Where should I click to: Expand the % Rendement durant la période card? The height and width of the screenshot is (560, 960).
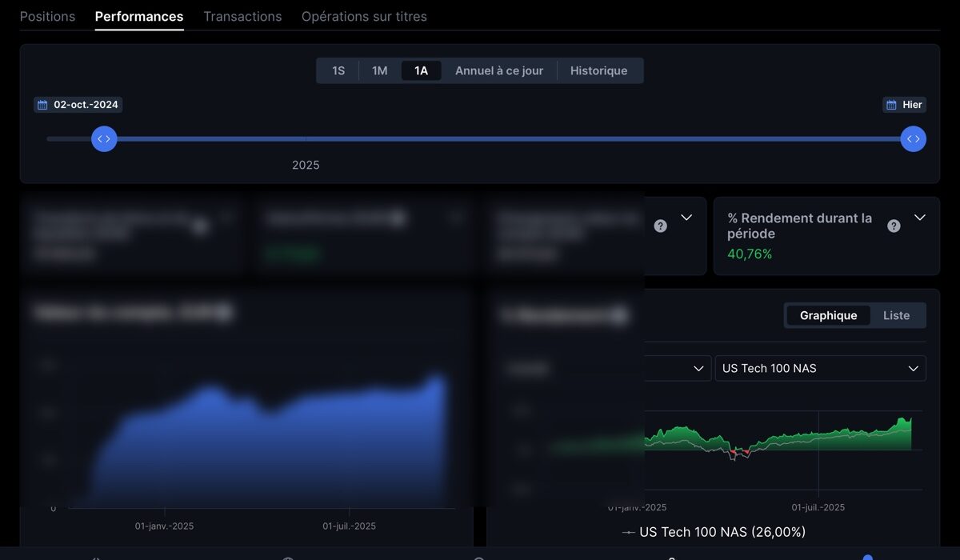920,218
